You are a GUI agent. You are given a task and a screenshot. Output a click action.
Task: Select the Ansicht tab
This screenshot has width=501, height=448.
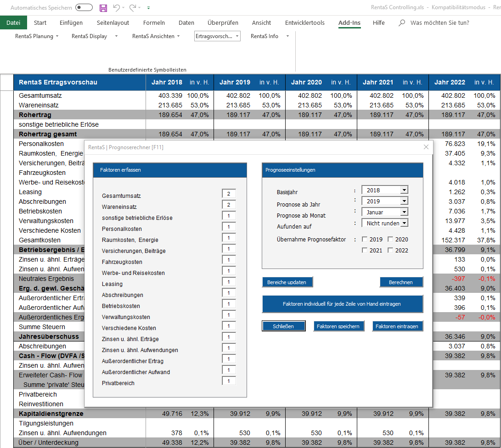(x=261, y=22)
